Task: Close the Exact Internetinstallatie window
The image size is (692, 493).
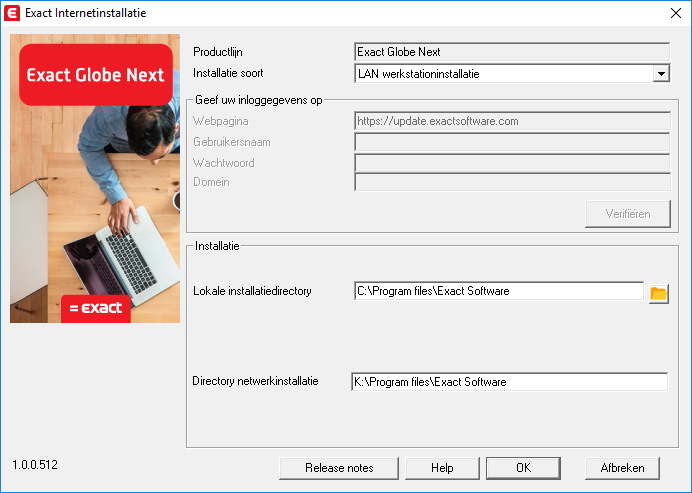Action: click(x=676, y=13)
